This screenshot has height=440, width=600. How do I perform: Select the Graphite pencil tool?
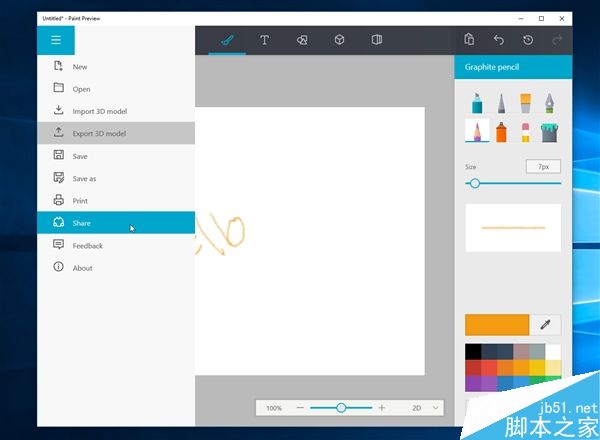click(477, 131)
